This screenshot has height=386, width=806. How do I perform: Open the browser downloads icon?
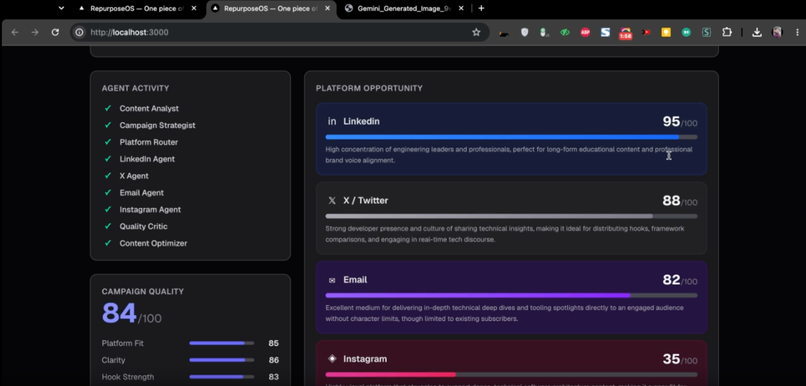click(757, 32)
